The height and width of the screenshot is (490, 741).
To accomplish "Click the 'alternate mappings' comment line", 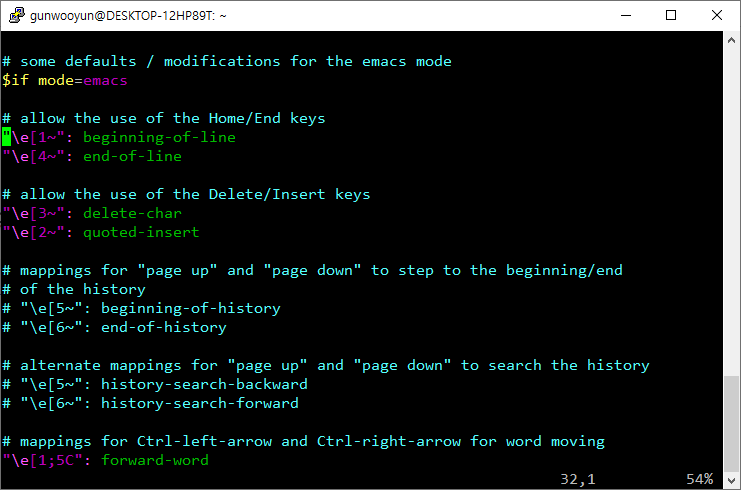I will [326, 365].
